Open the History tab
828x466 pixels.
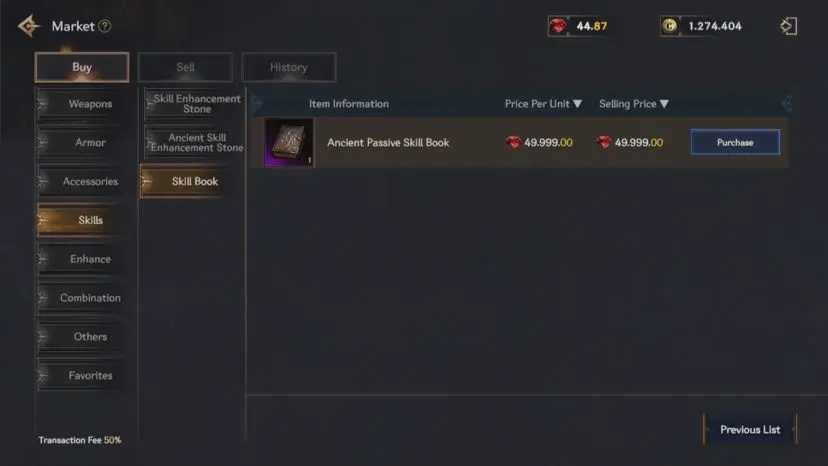pyautogui.click(x=289, y=67)
